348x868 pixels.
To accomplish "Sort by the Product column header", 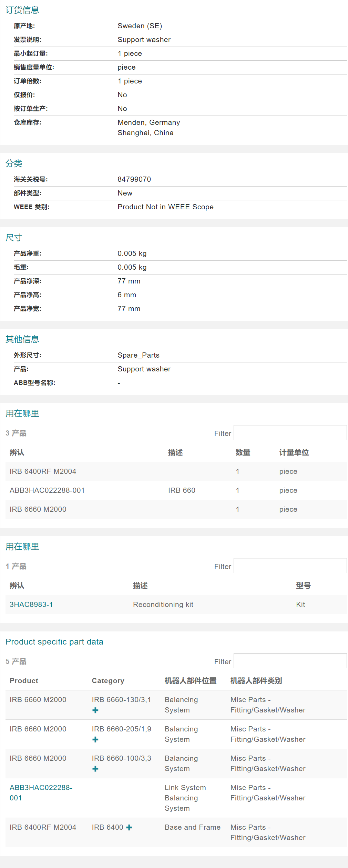I will (x=24, y=681).
